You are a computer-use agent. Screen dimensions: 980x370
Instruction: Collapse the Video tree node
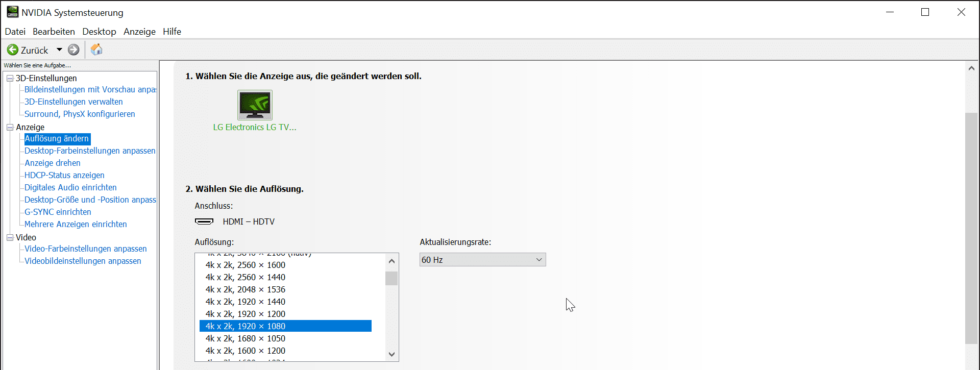coord(10,237)
